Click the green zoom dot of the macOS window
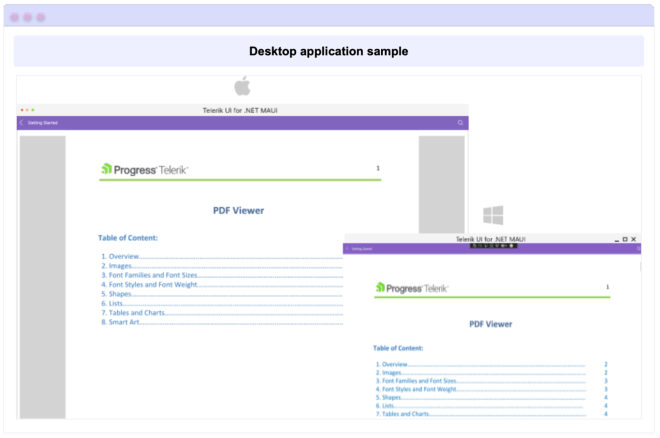The height and width of the screenshot is (438, 660). point(32,110)
